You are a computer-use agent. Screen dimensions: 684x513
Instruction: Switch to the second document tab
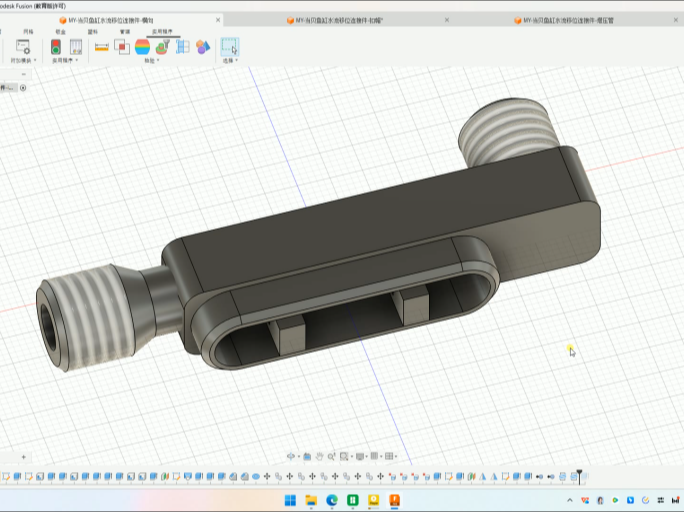point(335,21)
